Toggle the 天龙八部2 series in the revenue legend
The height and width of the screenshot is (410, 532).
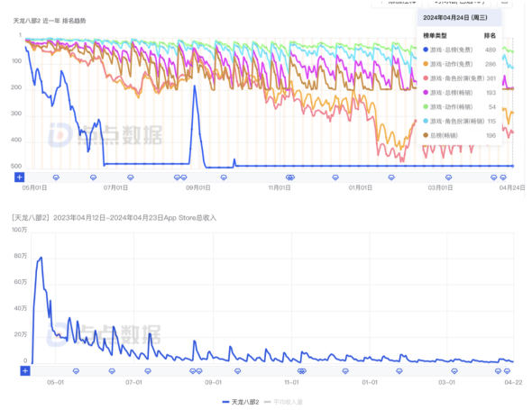(x=241, y=402)
